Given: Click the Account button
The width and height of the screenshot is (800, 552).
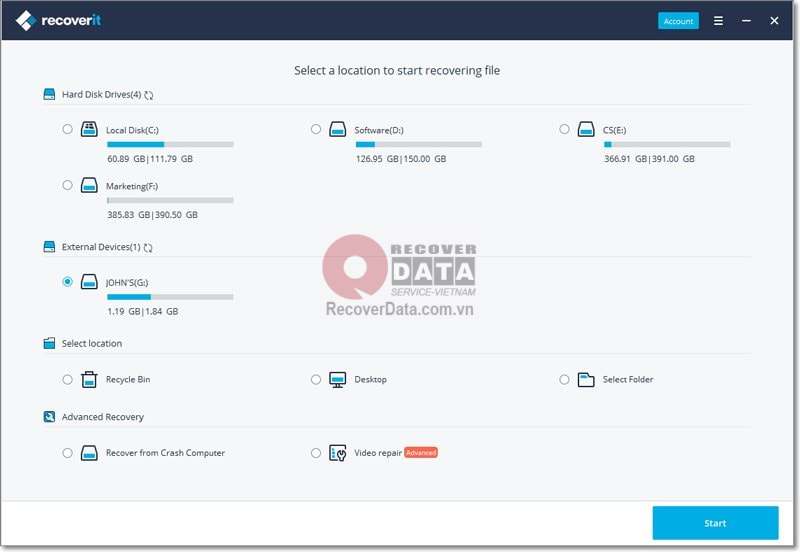Looking at the screenshot, I should (x=678, y=21).
